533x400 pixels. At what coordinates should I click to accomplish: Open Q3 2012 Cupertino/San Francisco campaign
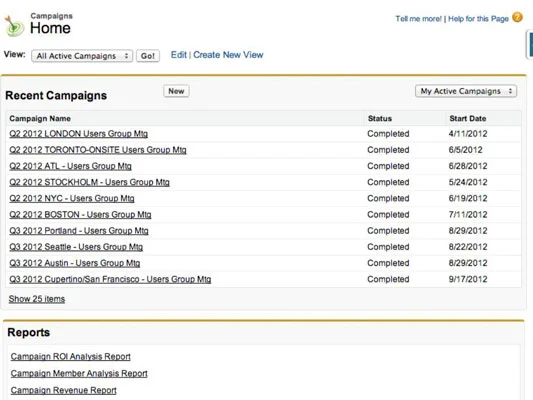[110, 279]
